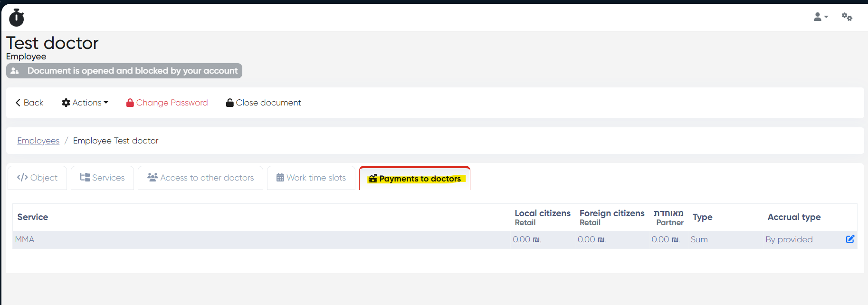Click Foreign citizens retail amount 0.00
The width and height of the screenshot is (868, 305).
tap(591, 239)
